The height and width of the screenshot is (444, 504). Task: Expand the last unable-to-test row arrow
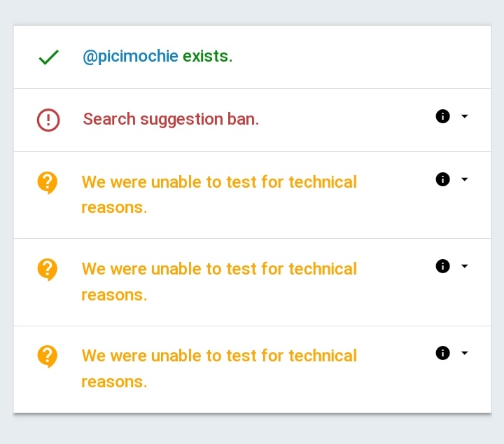click(464, 353)
